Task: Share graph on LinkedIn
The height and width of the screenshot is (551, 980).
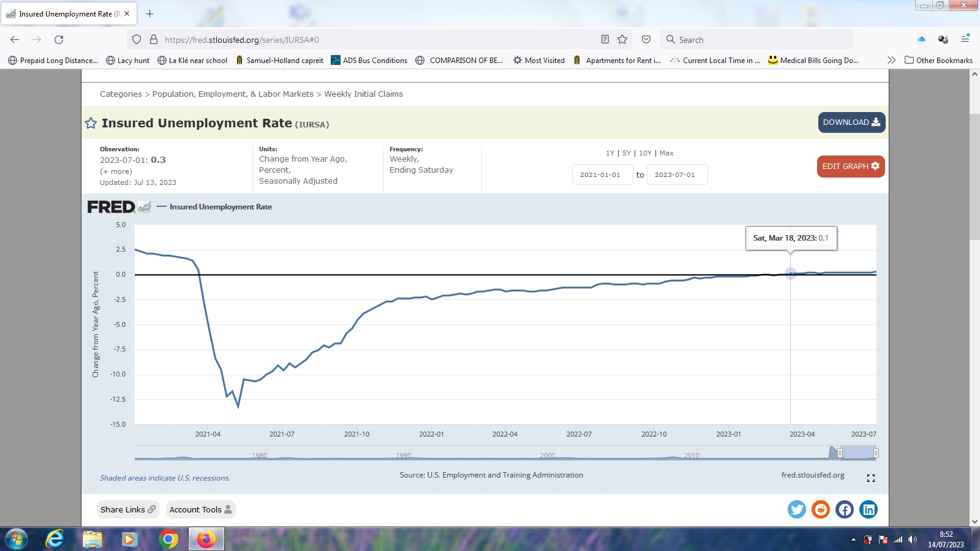Action: [869, 509]
